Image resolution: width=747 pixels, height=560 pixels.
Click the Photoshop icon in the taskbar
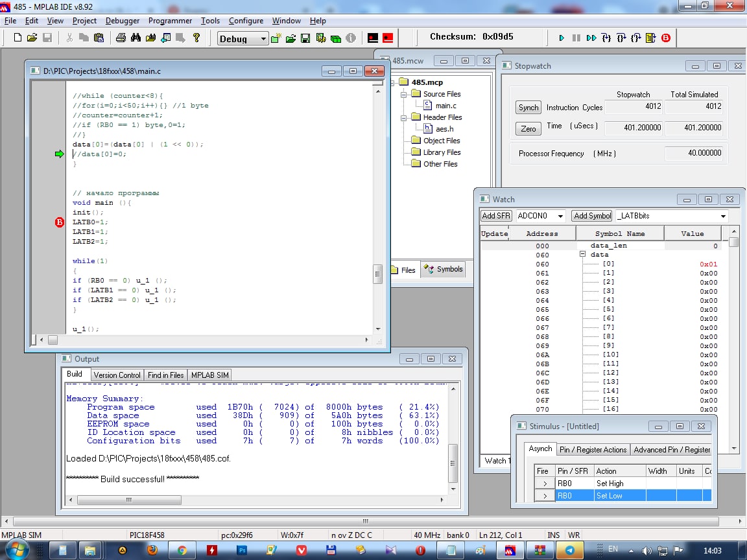tap(242, 550)
